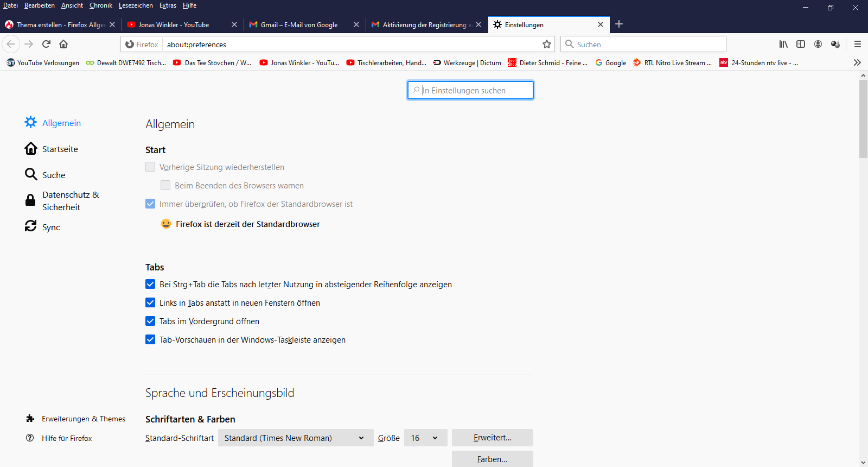Image resolution: width=868 pixels, height=467 pixels.
Task: Open the Ansicht menu
Action: [72, 5]
